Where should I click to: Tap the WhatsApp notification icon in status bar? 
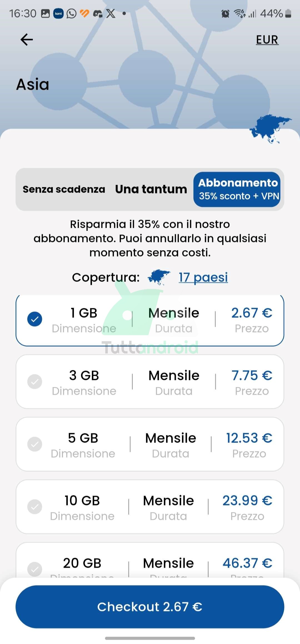tap(71, 13)
